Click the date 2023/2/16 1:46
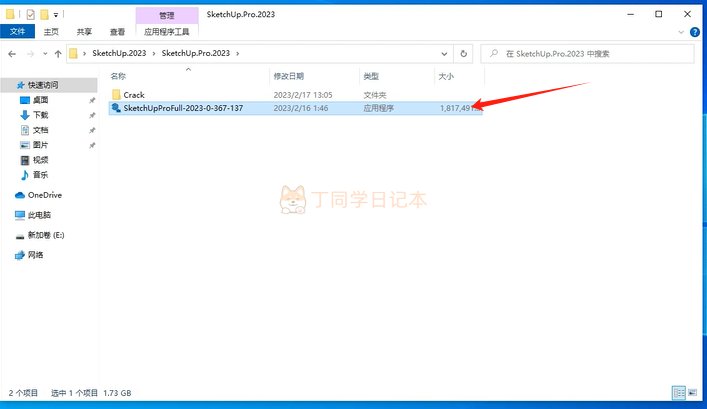The width and height of the screenshot is (707, 409). pos(301,108)
